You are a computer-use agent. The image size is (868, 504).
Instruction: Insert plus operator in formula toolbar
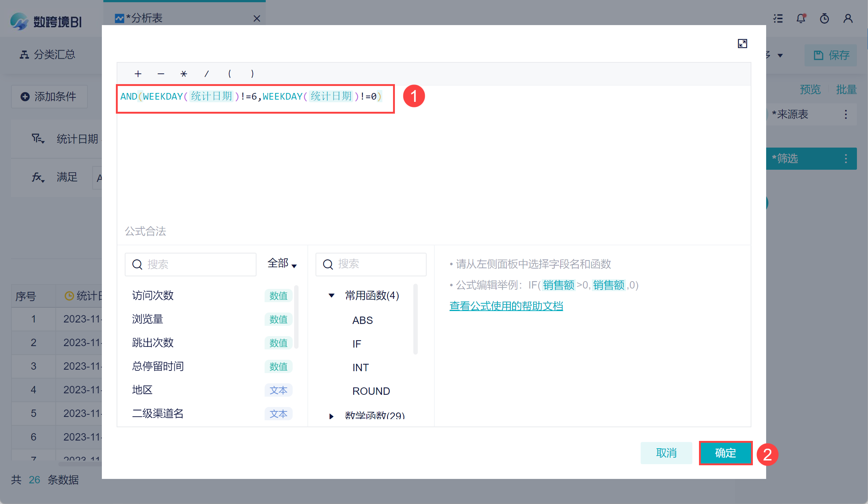[x=138, y=74]
